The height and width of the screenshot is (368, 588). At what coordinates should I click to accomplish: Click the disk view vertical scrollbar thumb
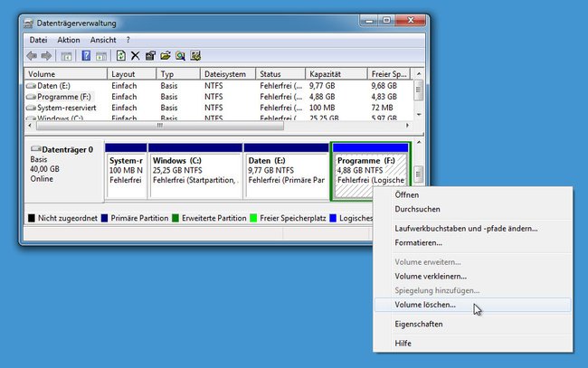click(x=419, y=175)
